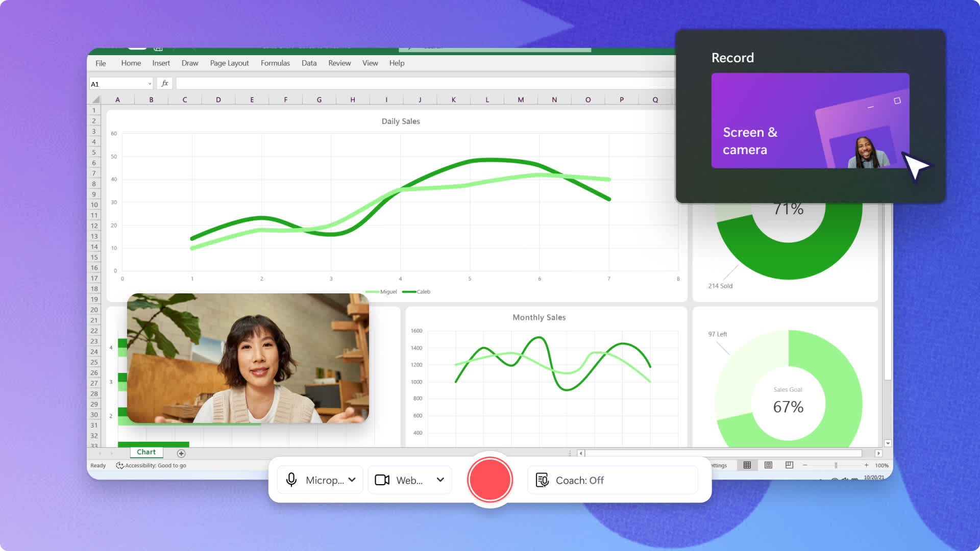
Task: Click the Chart tab at bottom
Action: point(146,452)
